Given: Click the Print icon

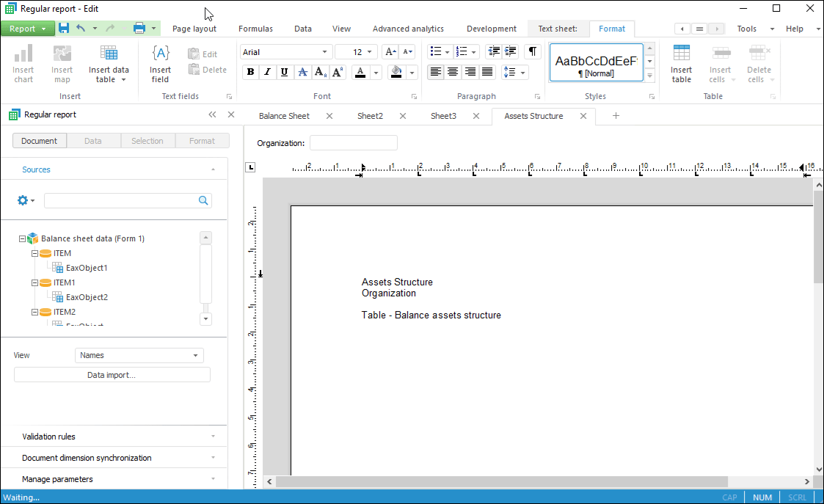Looking at the screenshot, I should [x=139, y=29].
